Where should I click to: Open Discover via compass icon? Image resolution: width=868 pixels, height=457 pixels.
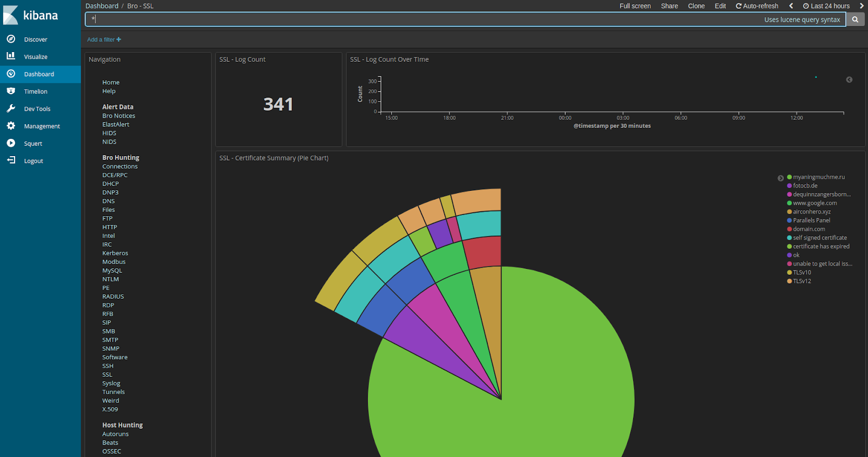[11, 39]
